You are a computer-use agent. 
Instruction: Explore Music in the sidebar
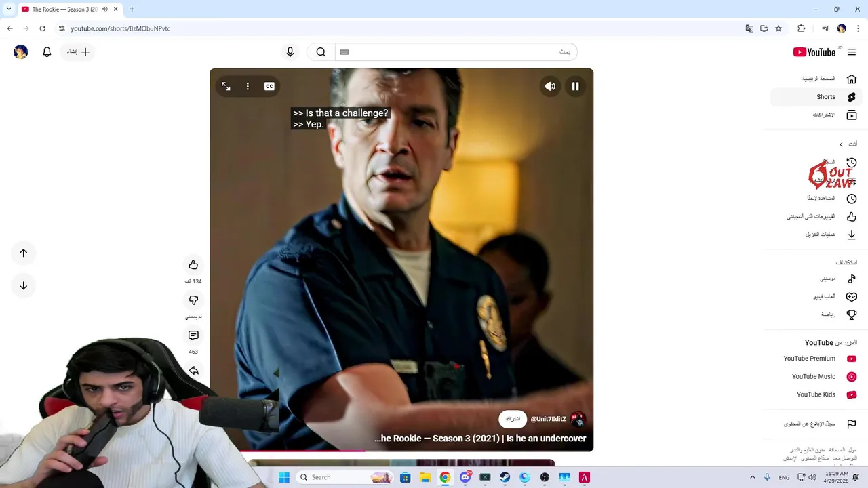point(816,279)
